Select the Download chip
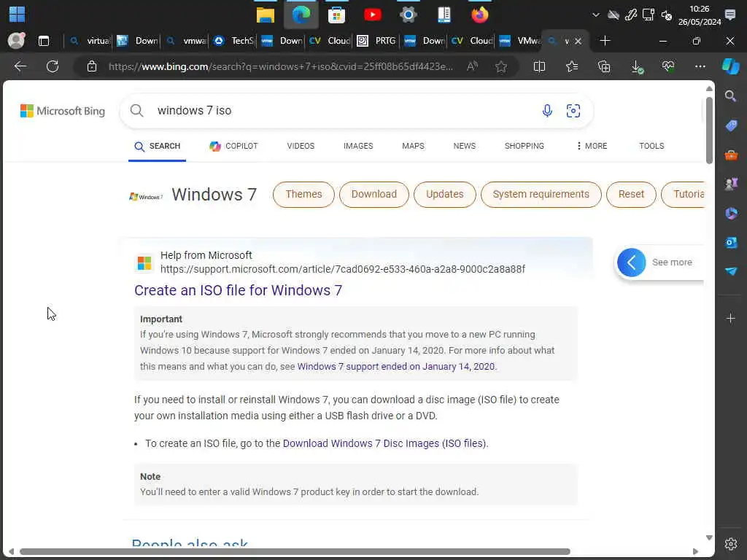Image resolution: width=747 pixels, height=560 pixels. (374, 194)
